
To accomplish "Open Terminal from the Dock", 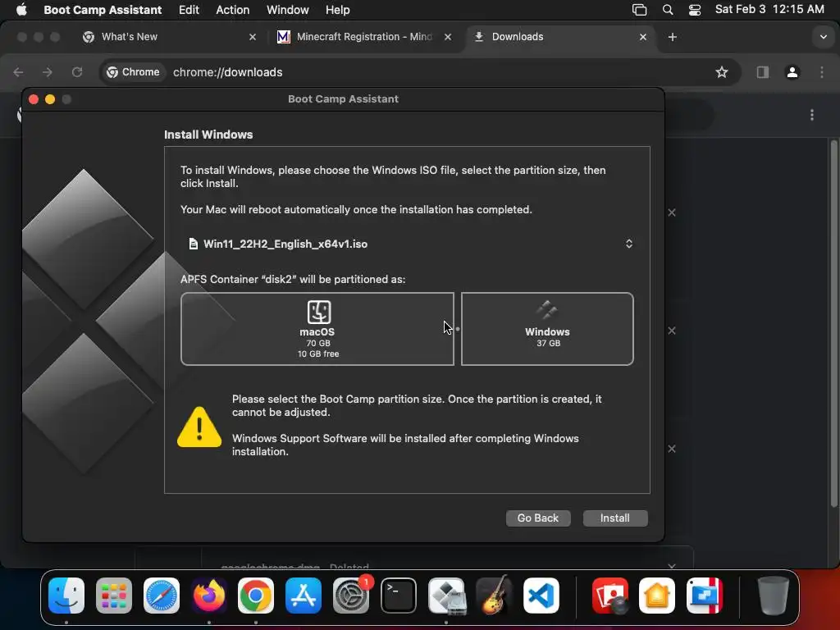I will pos(399,596).
